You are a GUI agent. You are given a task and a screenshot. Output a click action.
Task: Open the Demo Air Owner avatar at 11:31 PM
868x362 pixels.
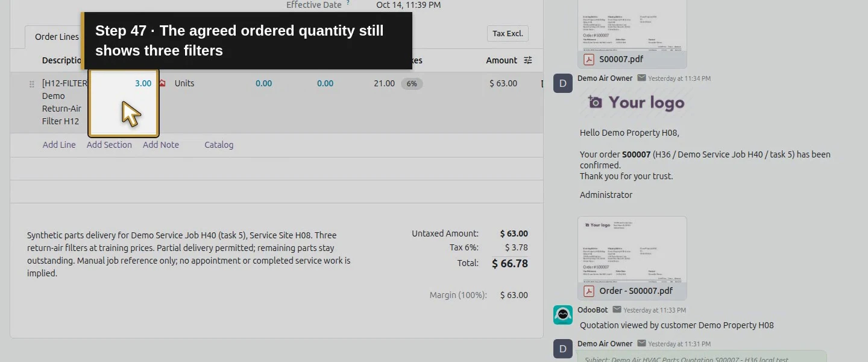click(563, 349)
